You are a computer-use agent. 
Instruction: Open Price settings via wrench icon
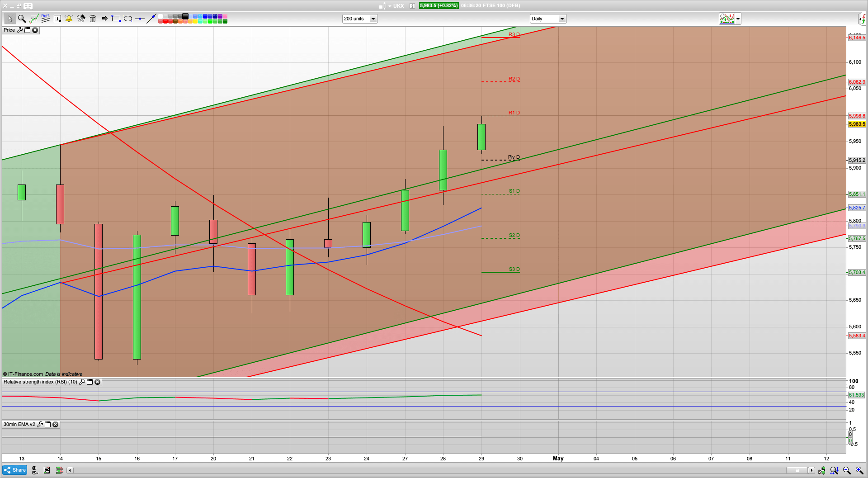click(x=19, y=30)
